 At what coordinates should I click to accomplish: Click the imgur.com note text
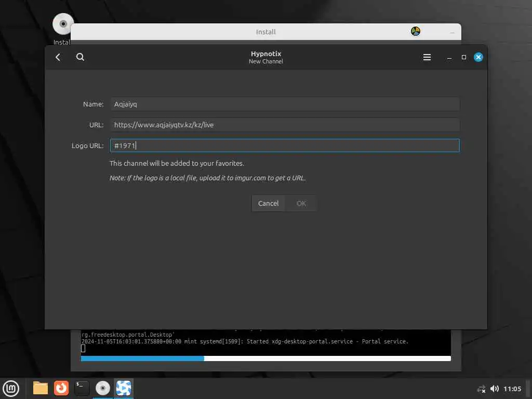[x=207, y=178]
